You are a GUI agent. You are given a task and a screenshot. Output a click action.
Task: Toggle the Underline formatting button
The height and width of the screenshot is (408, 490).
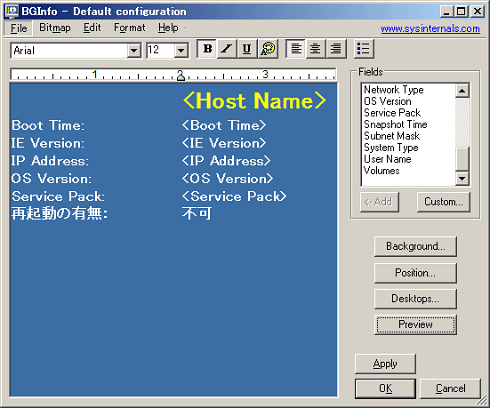pyautogui.click(x=247, y=49)
